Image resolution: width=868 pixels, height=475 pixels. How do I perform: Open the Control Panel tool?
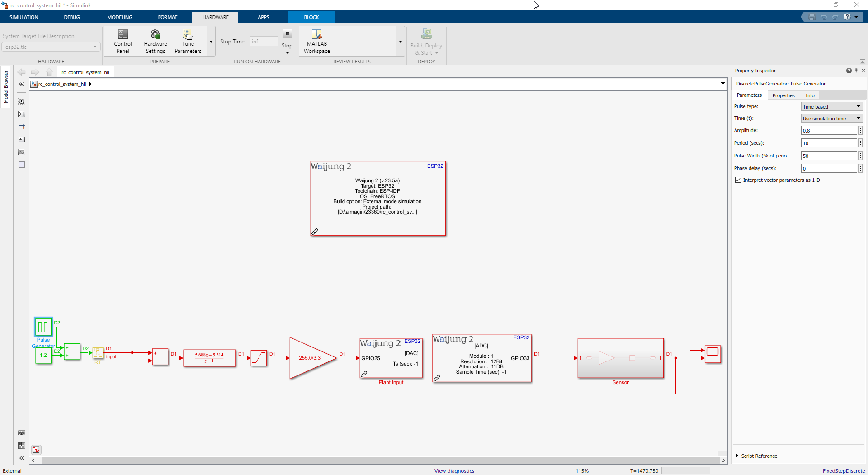(123, 41)
